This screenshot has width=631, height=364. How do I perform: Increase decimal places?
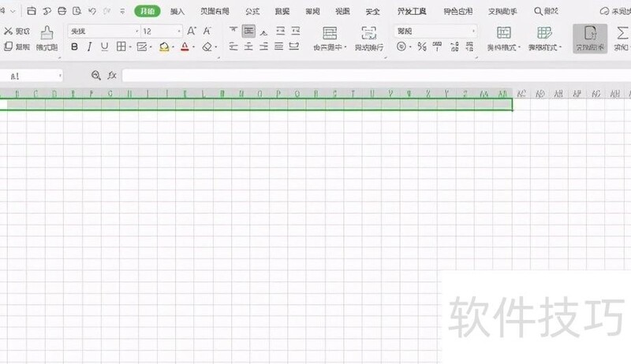[454, 46]
